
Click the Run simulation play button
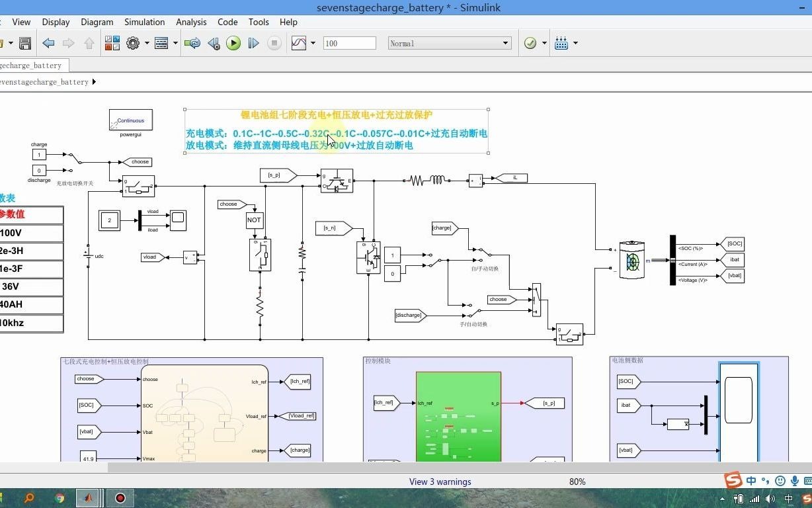click(x=233, y=44)
